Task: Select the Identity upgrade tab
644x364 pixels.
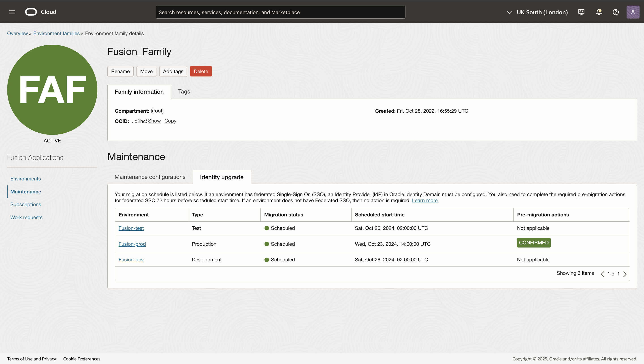Action: 222,177
